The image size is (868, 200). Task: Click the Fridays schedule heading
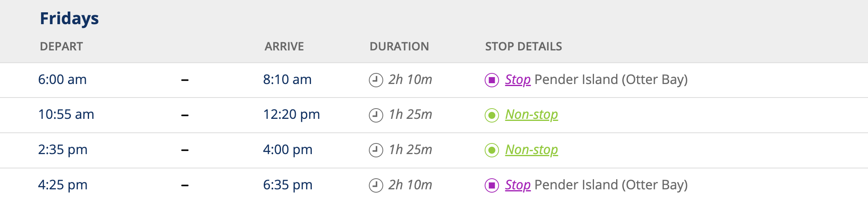(x=69, y=19)
